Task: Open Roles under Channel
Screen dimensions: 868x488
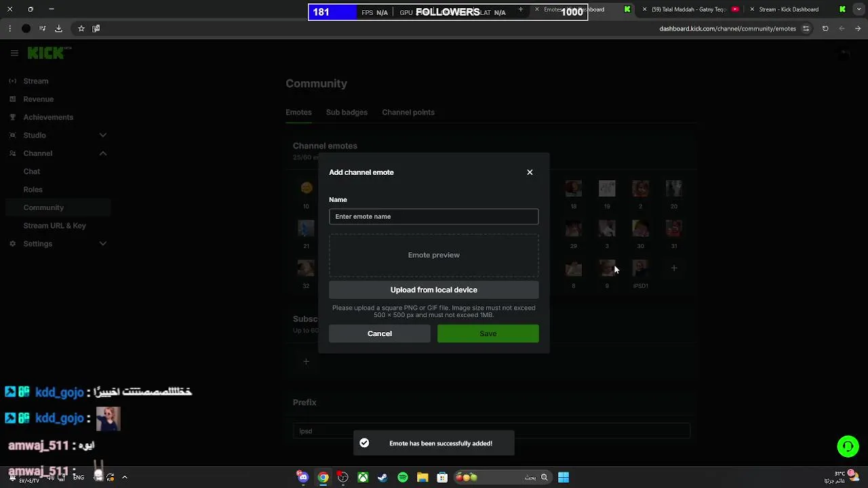Action: click(x=33, y=190)
